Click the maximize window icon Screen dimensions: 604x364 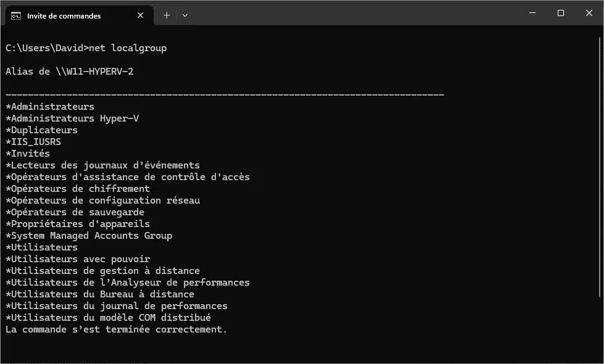(x=561, y=12)
